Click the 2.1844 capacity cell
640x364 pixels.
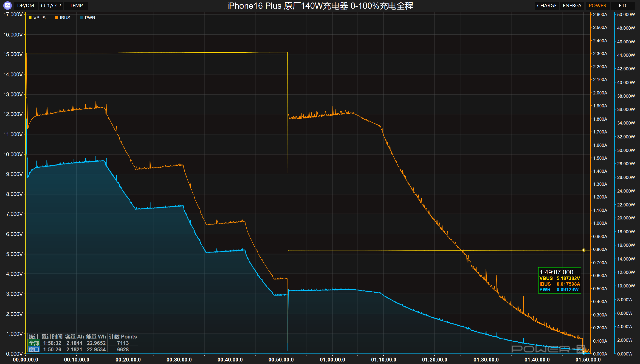(74, 343)
